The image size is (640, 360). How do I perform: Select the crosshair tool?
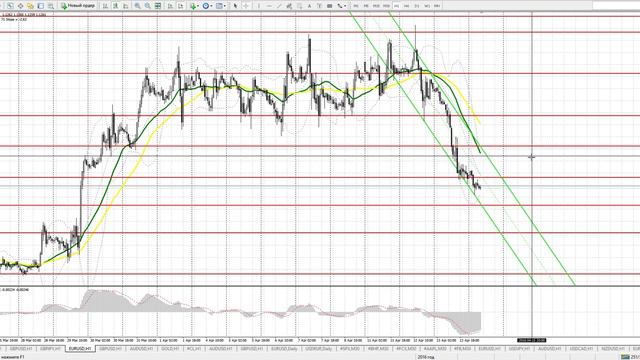[x=246, y=6]
